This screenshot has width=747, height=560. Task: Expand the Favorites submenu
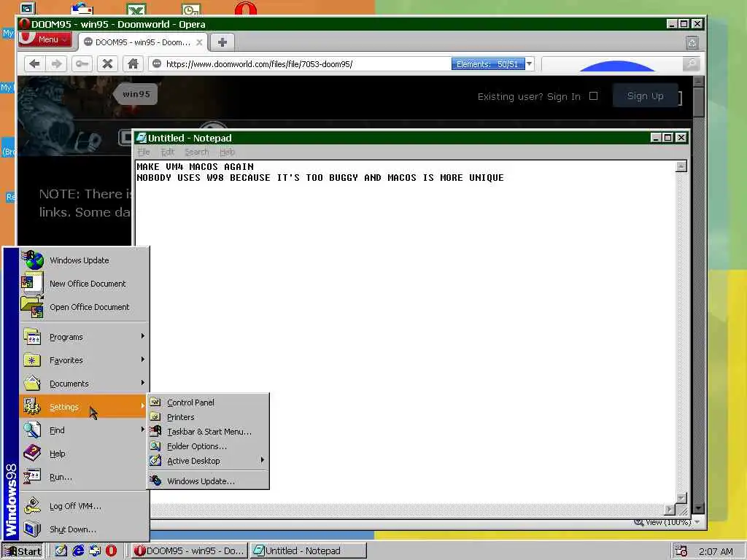84,360
